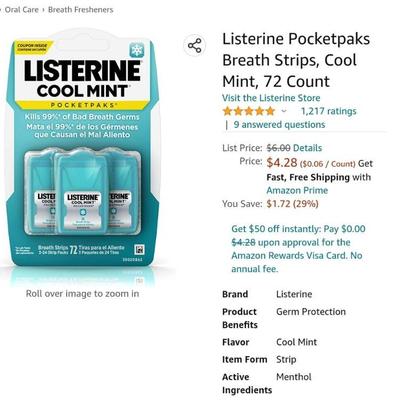Image resolution: width=400 pixels, height=400 pixels.
Task: Visit the Listerine Store link
Action: coord(271,98)
